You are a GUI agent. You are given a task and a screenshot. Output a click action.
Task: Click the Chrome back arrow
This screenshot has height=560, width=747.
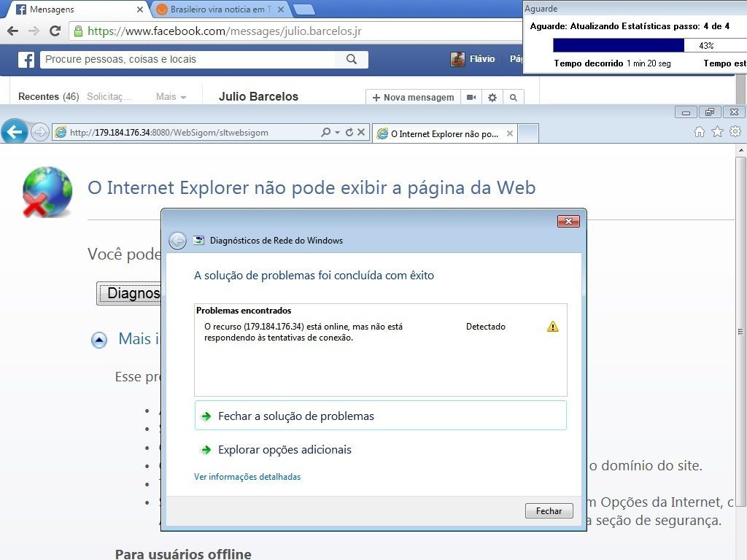(x=13, y=31)
